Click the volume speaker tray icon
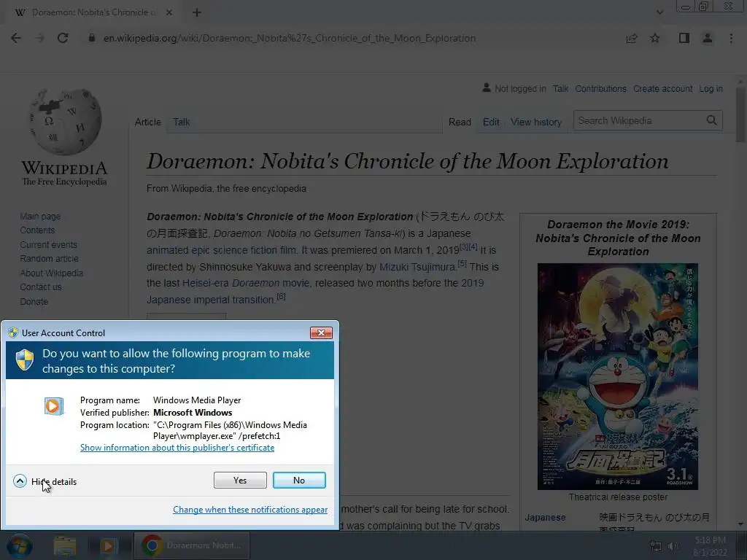The width and height of the screenshot is (747, 560). point(673,546)
